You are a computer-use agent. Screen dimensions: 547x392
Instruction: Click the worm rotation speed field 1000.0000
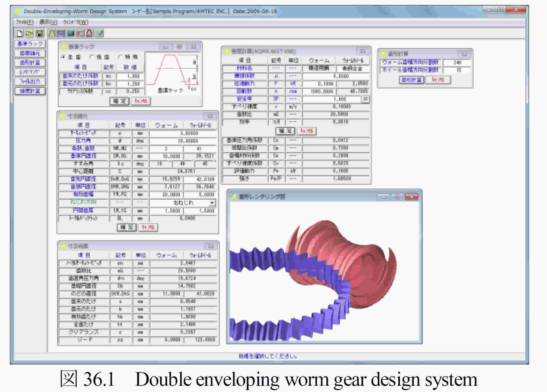319,92
